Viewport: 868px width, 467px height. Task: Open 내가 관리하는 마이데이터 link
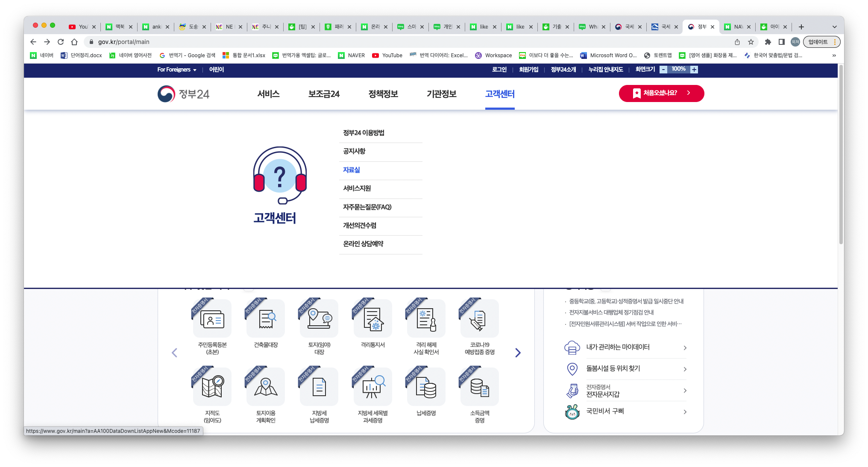[x=618, y=347]
